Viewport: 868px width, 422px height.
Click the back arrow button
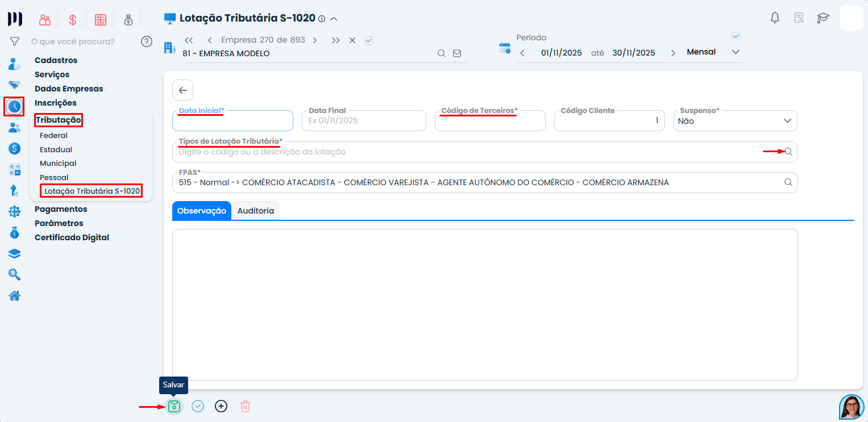click(x=182, y=90)
